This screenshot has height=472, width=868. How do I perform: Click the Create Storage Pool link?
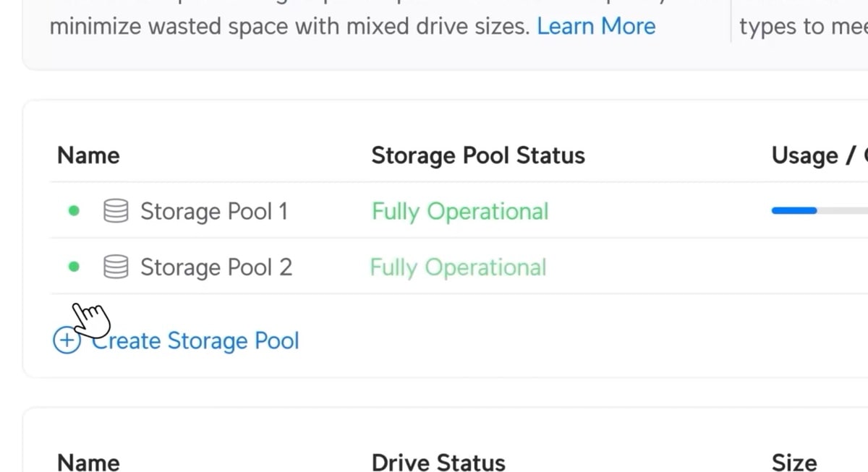coord(195,340)
